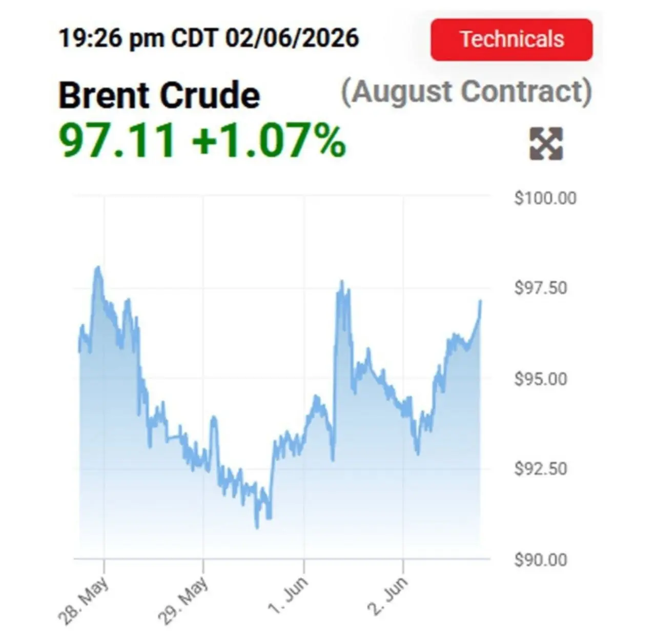Click the +1.07% change figure
Image resolution: width=656 pixels, height=644 pixels.
click(269, 141)
